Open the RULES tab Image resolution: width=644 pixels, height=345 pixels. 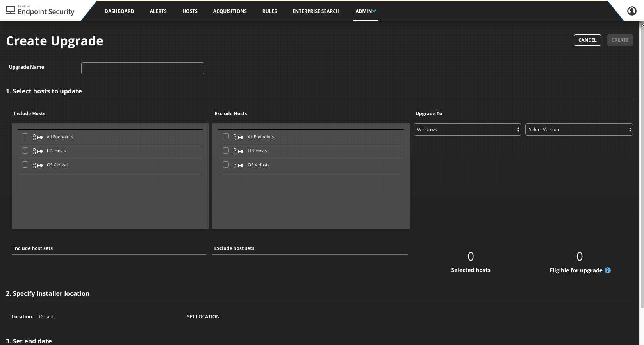269,11
